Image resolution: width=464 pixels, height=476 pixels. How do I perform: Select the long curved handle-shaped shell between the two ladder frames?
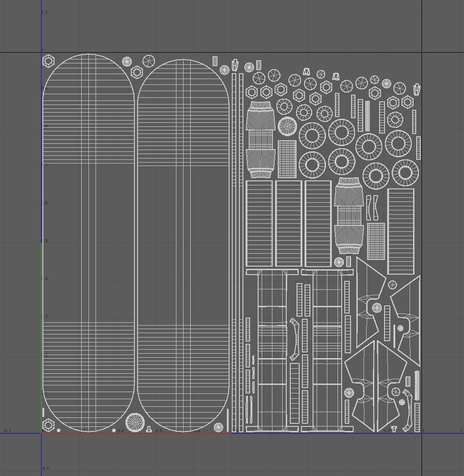click(294, 339)
